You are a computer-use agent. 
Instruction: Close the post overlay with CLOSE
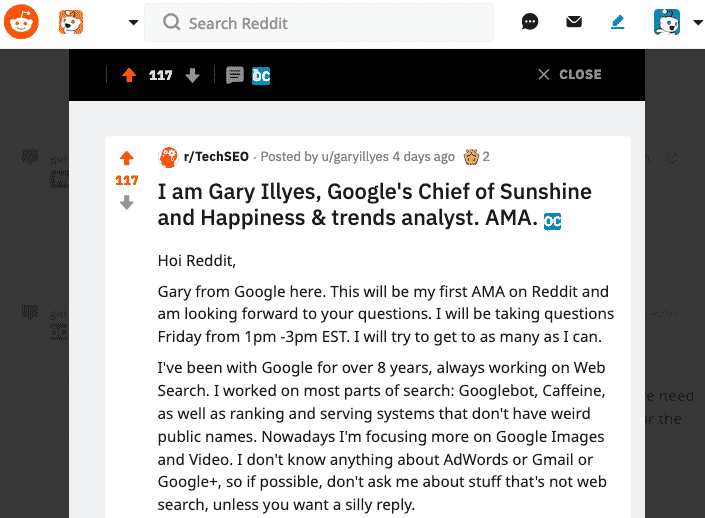pyautogui.click(x=570, y=74)
